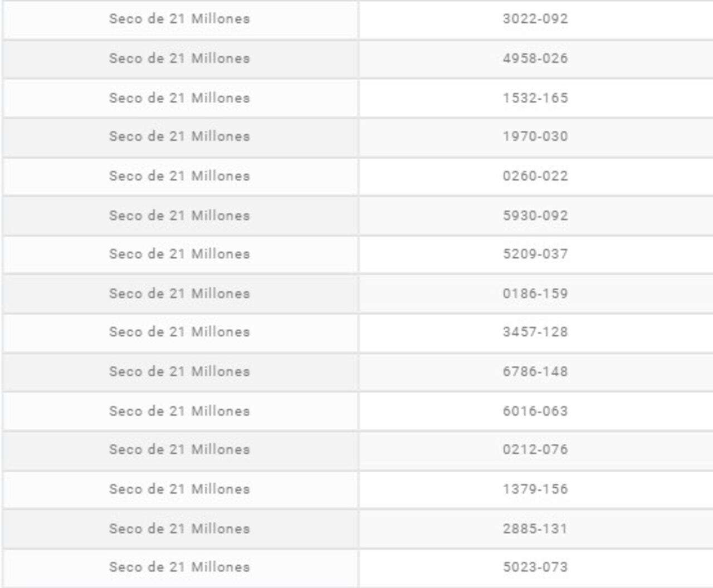The height and width of the screenshot is (588, 713).
Task: Click the number 6016-063
Action: click(535, 411)
